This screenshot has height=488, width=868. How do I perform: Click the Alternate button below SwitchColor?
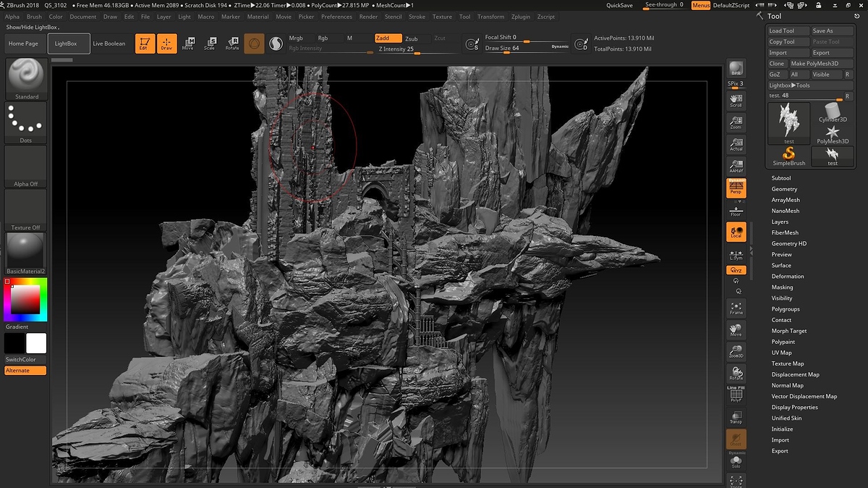coord(25,371)
